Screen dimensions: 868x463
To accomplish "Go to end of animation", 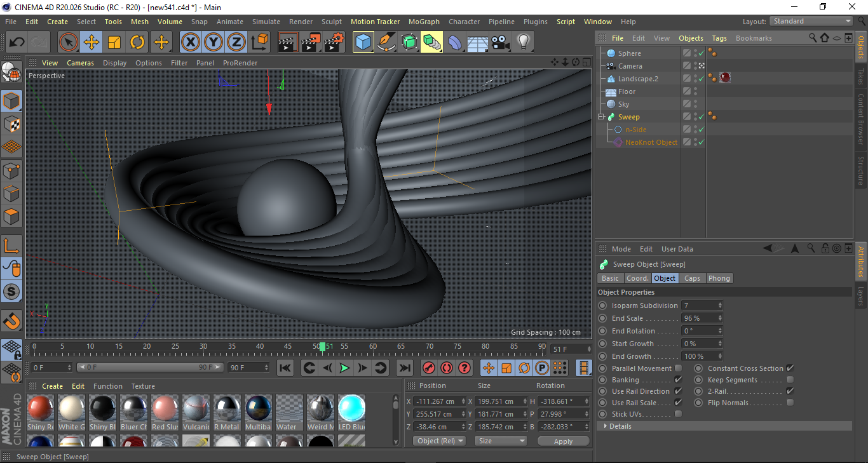I will pos(405,368).
